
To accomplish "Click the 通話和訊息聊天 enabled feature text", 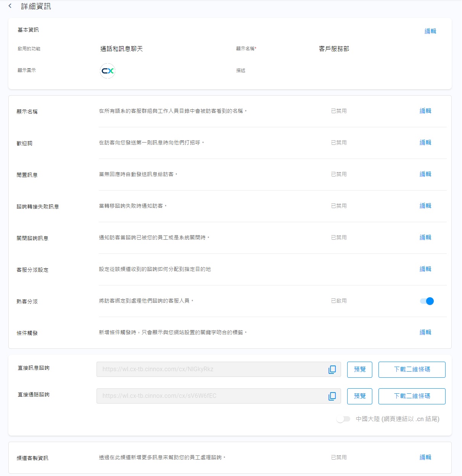I will (122, 49).
